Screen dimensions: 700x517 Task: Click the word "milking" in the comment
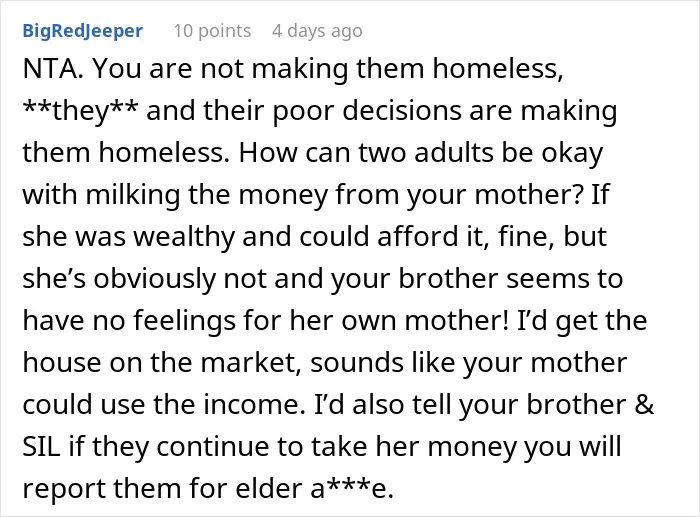133,195
